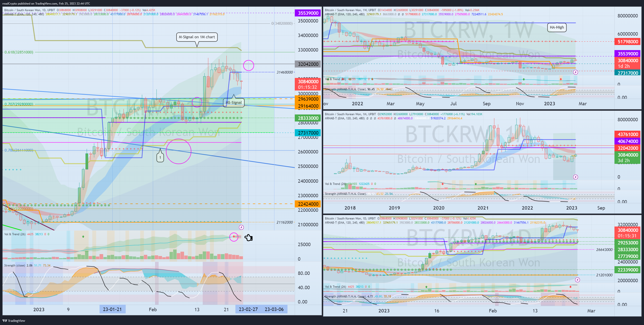Image resolution: width=644 pixels, height=325 pixels.
Task: Click the 21201000 value on bottom-right chart
Action: (604, 275)
